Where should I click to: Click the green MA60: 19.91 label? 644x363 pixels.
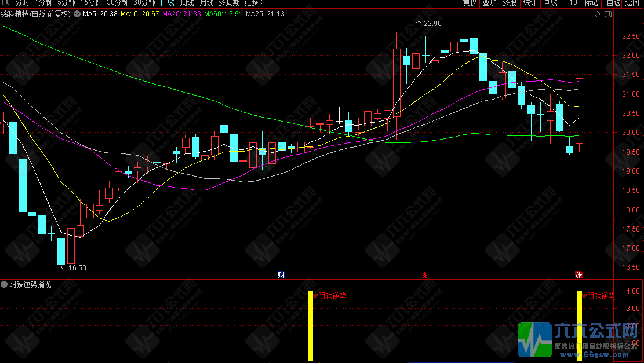(223, 14)
